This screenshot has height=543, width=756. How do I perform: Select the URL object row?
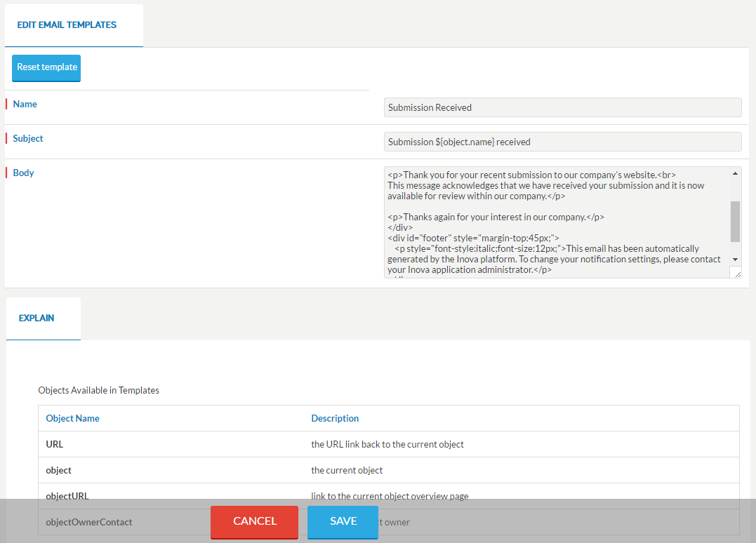389,444
